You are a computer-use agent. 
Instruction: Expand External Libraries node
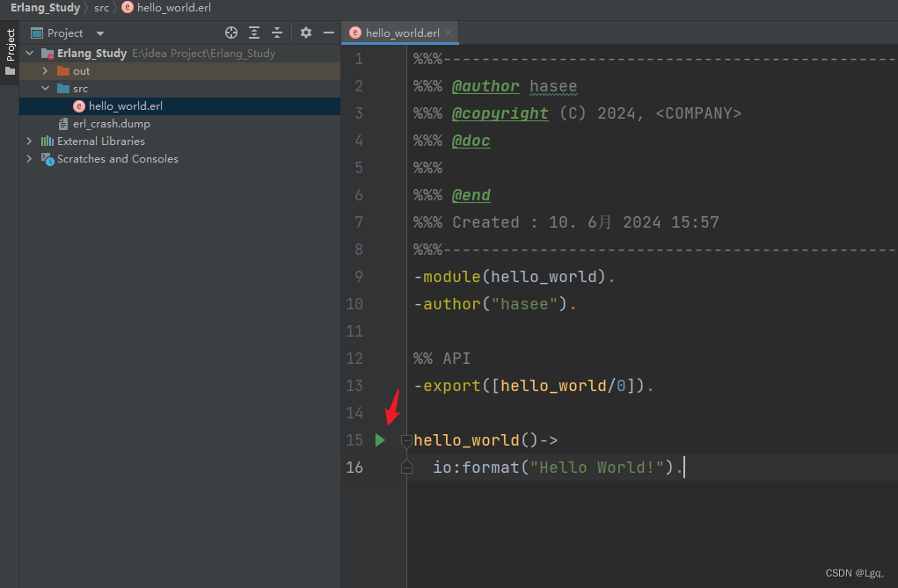[29, 141]
